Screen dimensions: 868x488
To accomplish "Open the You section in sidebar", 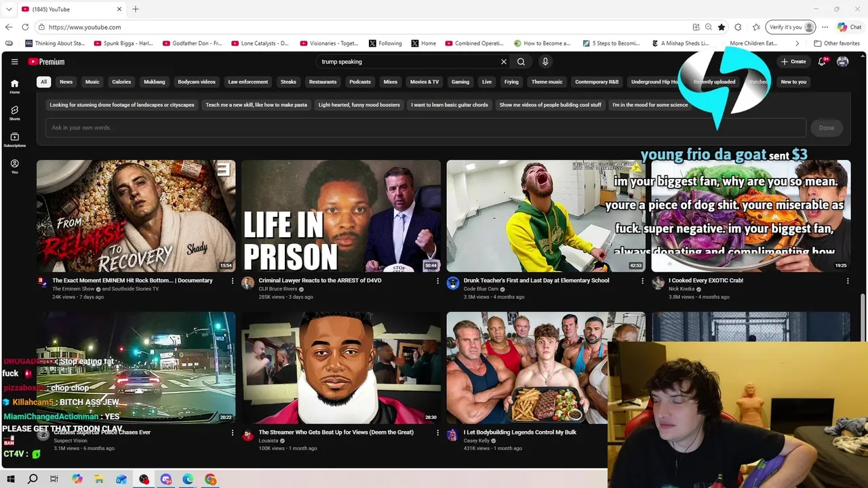I will 14,166.
